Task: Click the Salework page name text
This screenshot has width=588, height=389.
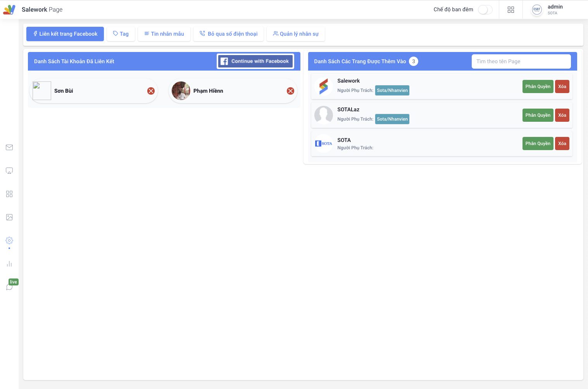Action: pos(348,81)
